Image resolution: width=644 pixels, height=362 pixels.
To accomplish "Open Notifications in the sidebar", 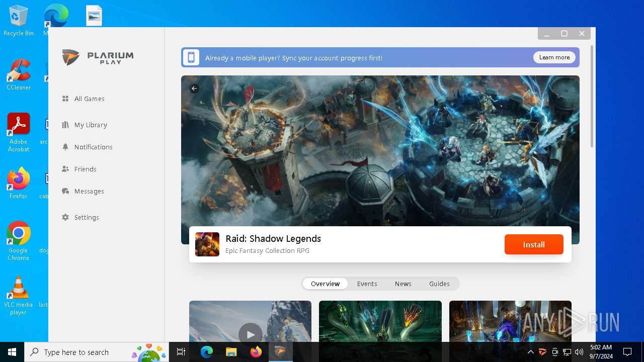I will point(93,147).
